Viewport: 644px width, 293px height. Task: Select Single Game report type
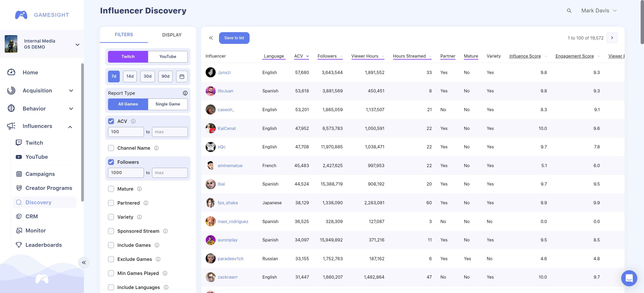tap(168, 104)
